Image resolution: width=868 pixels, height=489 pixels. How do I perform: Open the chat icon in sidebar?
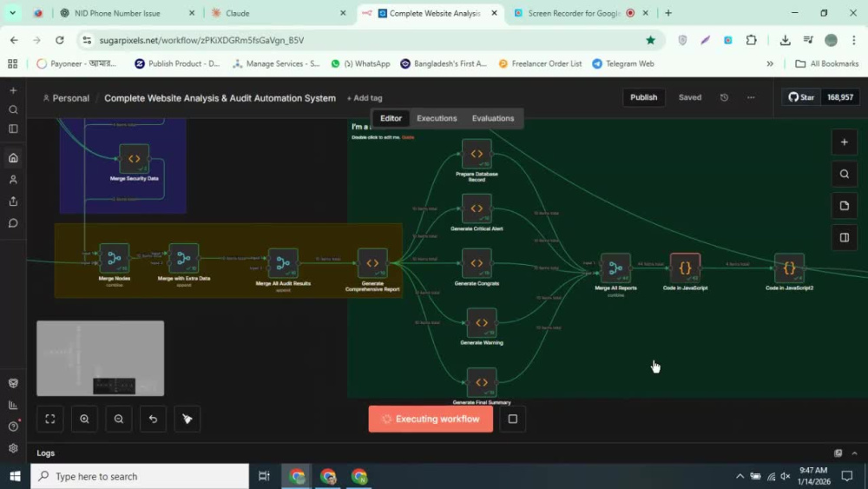pos(13,223)
